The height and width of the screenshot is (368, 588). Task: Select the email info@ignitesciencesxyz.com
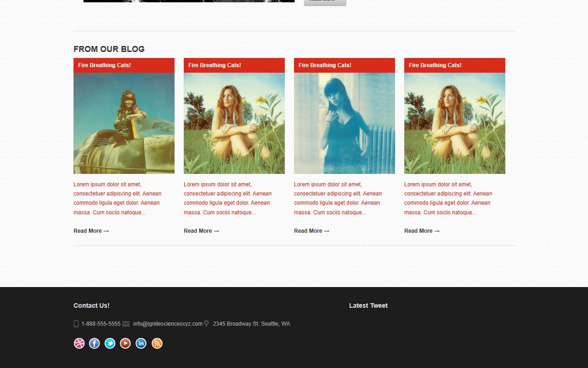click(x=168, y=324)
